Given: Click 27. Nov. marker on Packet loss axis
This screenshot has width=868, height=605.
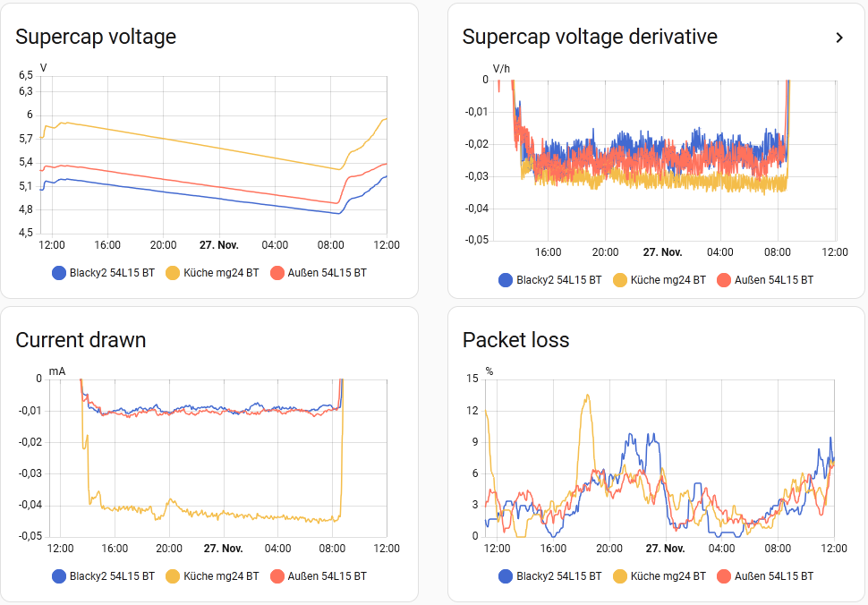Looking at the screenshot, I should coord(664,548).
